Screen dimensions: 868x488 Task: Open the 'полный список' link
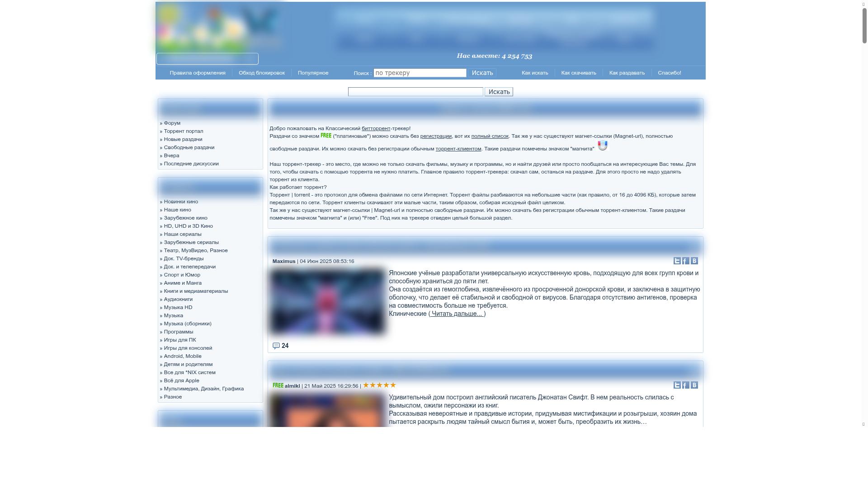tap(490, 136)
